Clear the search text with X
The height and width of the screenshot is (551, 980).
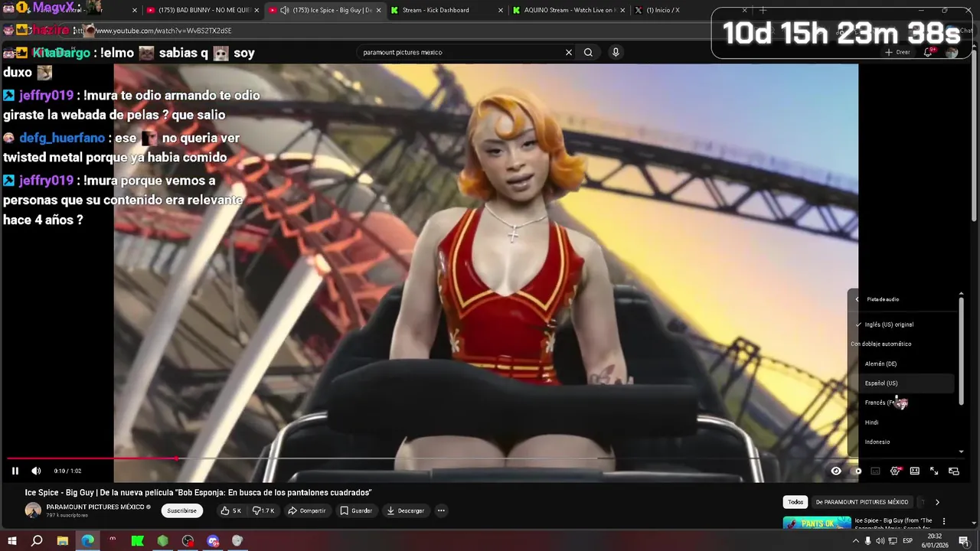(x=569, y=52)
